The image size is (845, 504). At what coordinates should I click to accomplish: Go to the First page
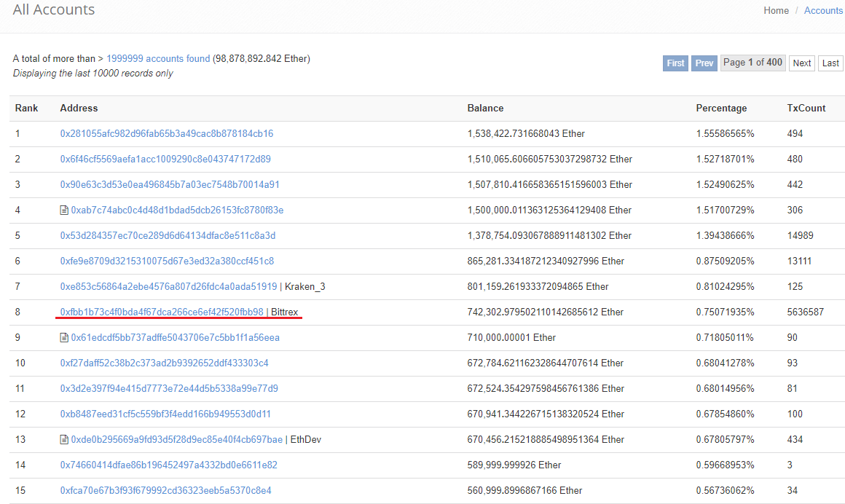pyautogui.click(x=675, y=63)
